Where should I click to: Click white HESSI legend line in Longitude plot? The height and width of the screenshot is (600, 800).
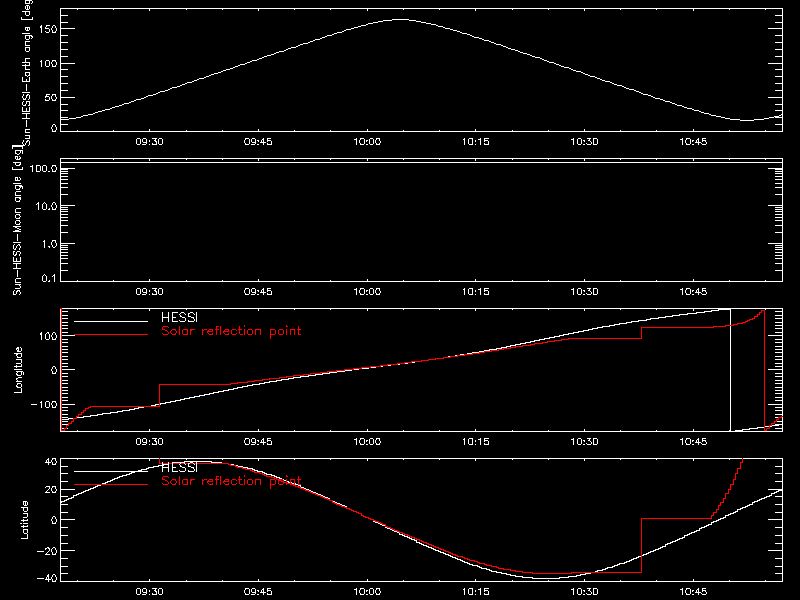pyautogui.click(x=111, y=321)
